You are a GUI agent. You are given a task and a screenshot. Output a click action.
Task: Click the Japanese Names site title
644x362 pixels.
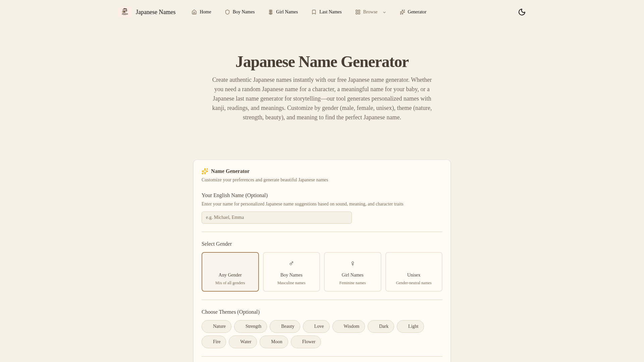click(x=156, y=12)
